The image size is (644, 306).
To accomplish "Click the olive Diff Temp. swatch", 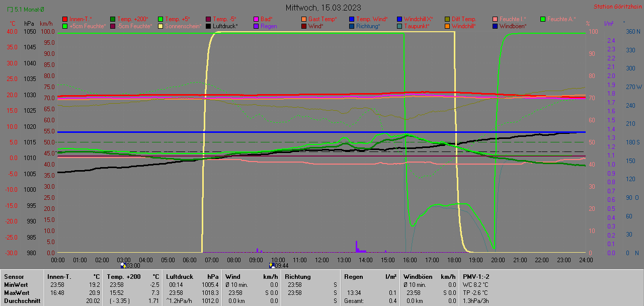I will [x=447, y=19].
